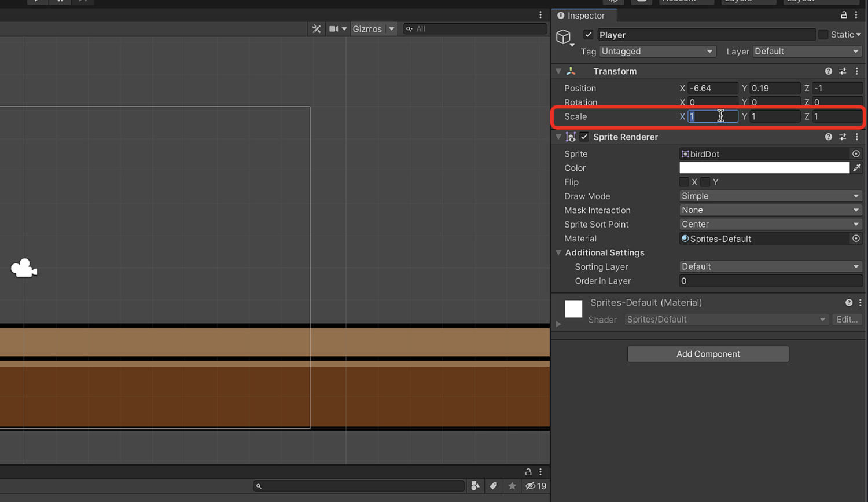Click the Order in Layer field

click(x=771, y=281)
